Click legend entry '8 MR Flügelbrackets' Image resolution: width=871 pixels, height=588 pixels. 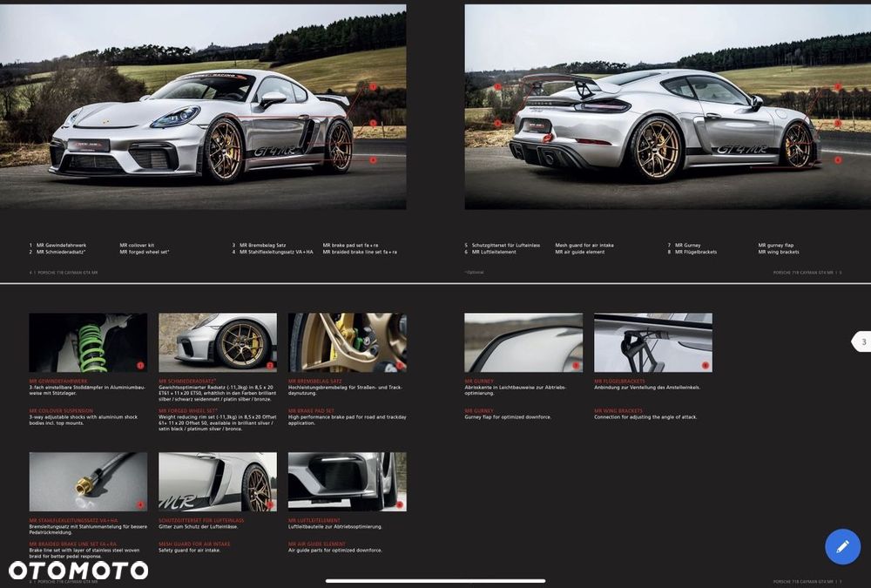(x=692, y=252)
